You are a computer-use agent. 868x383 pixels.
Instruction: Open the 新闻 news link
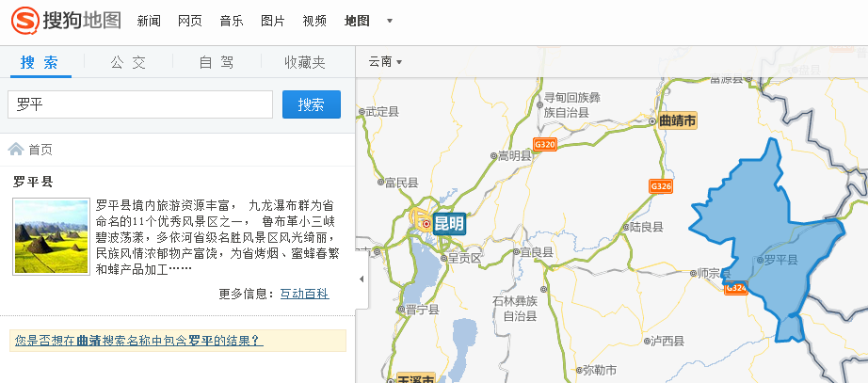[149, 21]
